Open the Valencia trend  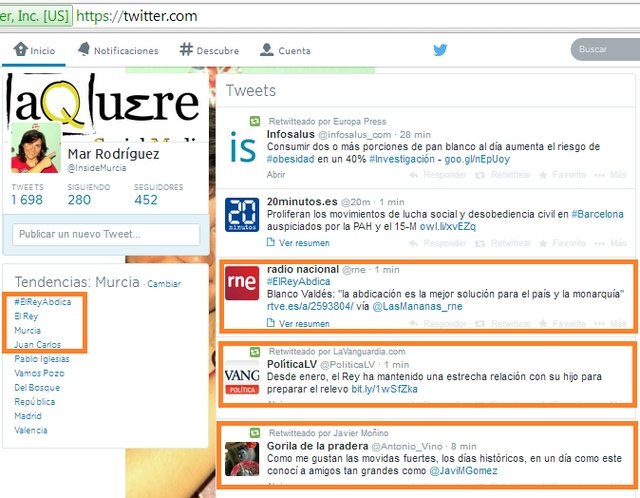pos(31,430)
